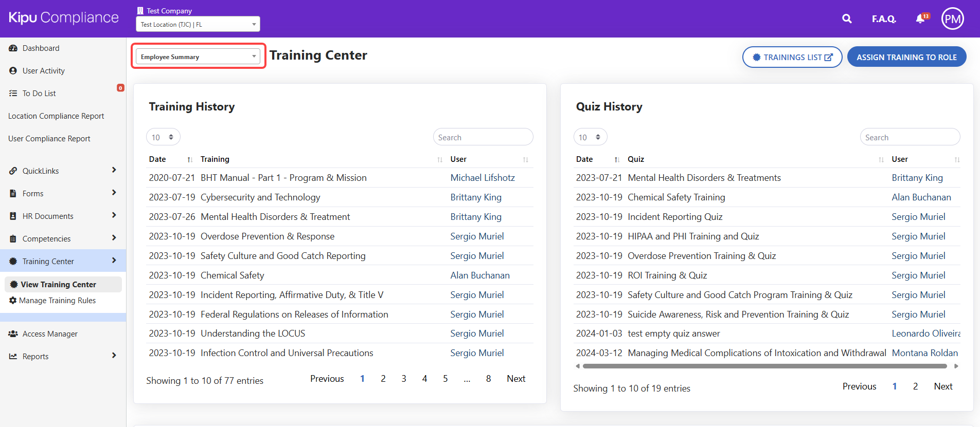Expand the Reports sidebar submenu
Image resolution: width=980 pixels, height=427 pixels.
click(x=114, y=356)
